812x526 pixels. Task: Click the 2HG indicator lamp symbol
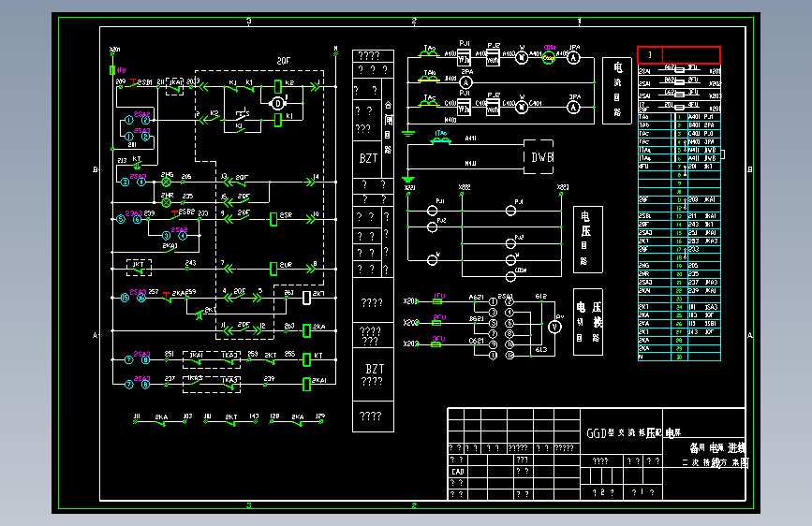[166, 183]
